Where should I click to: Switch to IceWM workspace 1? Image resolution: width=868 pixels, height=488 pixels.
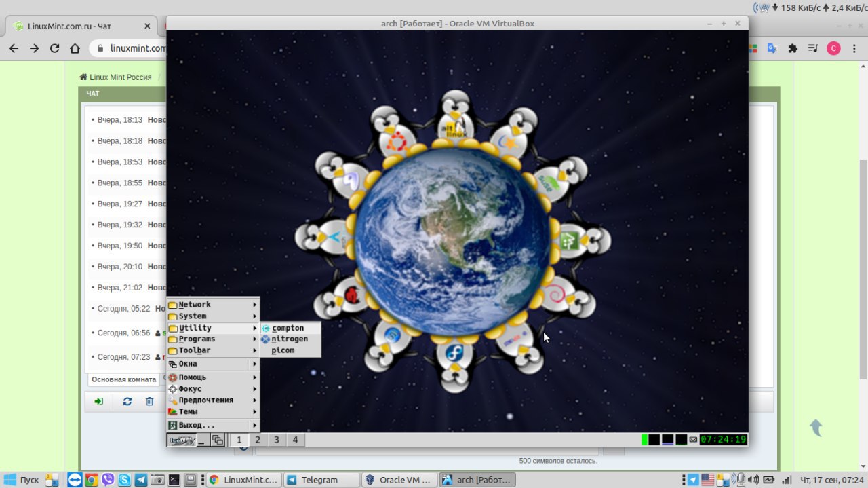pos(239,440)
